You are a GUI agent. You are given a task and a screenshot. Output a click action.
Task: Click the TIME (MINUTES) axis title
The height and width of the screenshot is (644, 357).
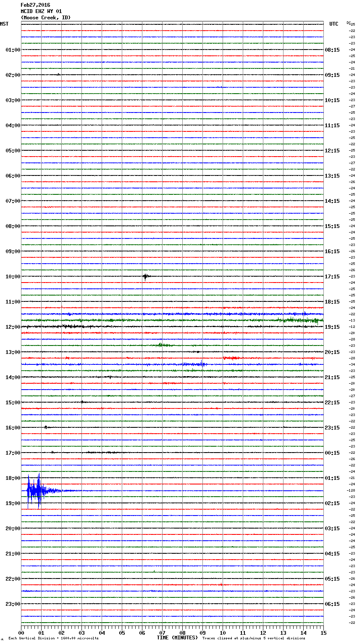pyautogui.click(x=177, y=638)
